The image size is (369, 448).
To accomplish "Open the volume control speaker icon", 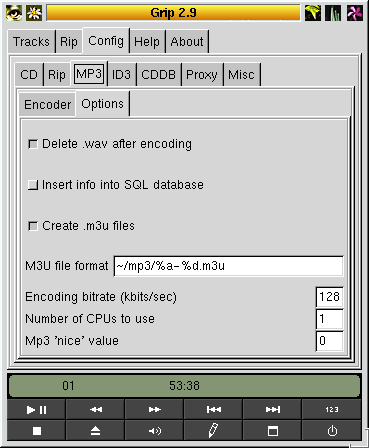I will pos(154,431).
